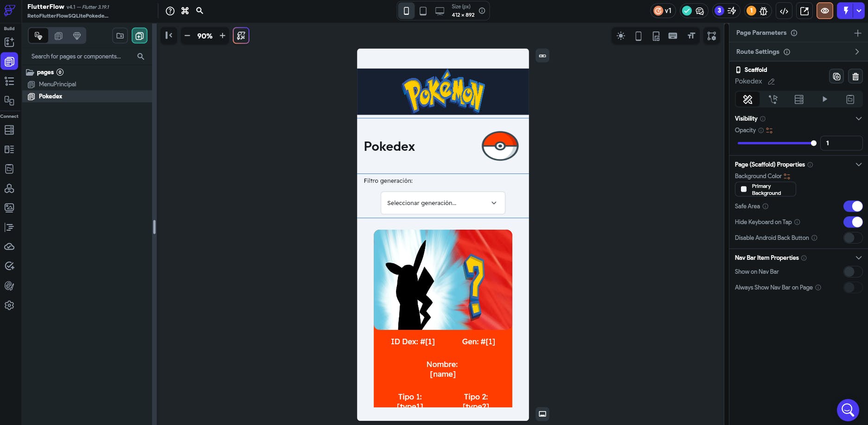Create a new folder for pages
This screenshot has height=425, width=868.
tap(120, 36)
